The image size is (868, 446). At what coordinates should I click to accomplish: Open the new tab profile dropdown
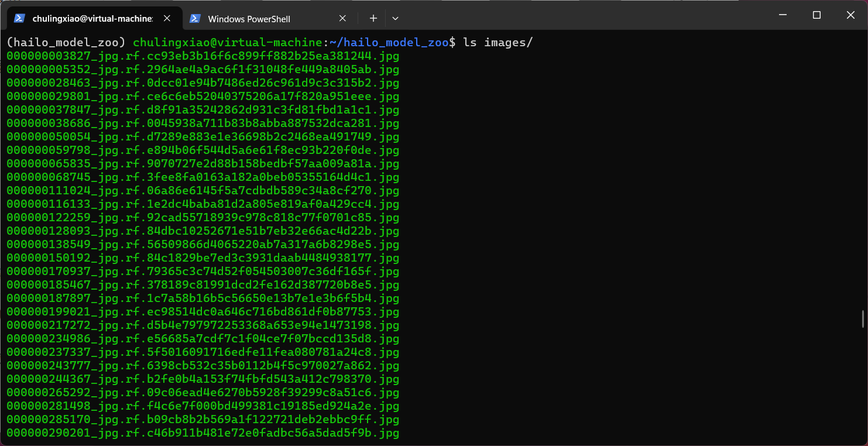pyautogui.click(x=396, y=18)
